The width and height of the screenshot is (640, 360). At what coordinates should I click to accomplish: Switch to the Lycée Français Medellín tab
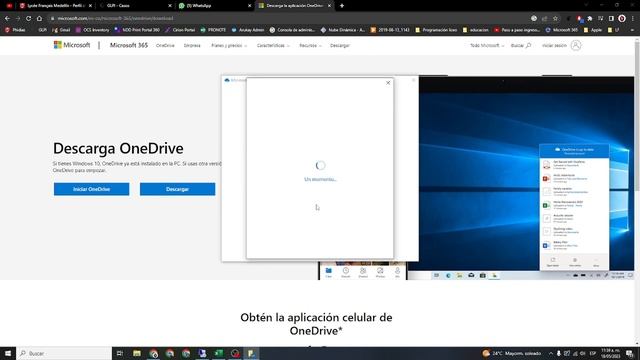click(x=55, y=6)
